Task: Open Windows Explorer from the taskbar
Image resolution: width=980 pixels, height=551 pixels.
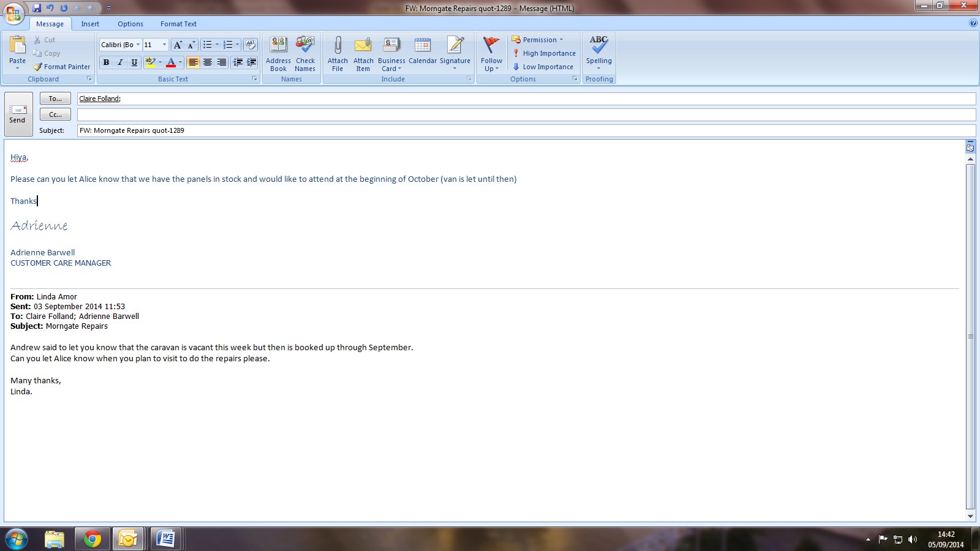Action: pyautogui.click(x=55, y=539)
